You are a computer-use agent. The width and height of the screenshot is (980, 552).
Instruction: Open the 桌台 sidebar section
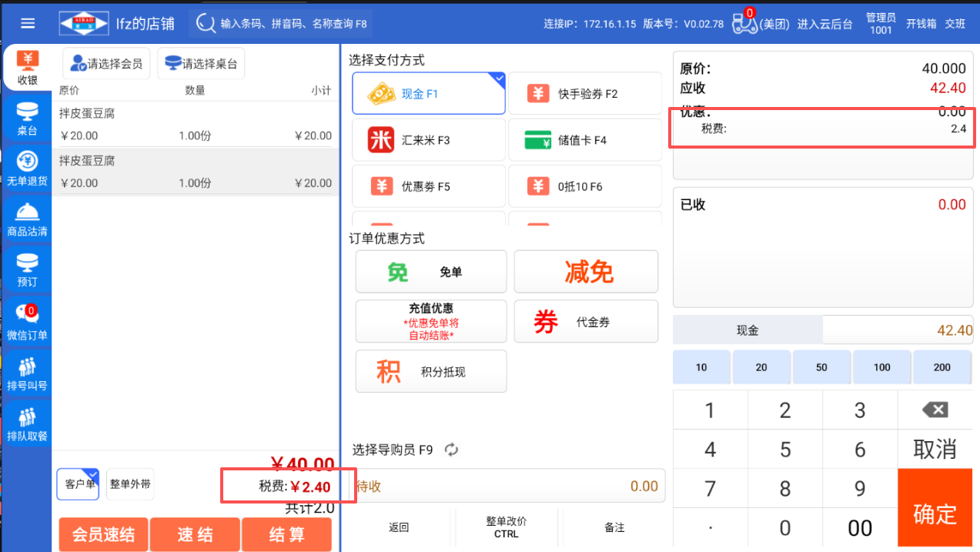[27, 119]
